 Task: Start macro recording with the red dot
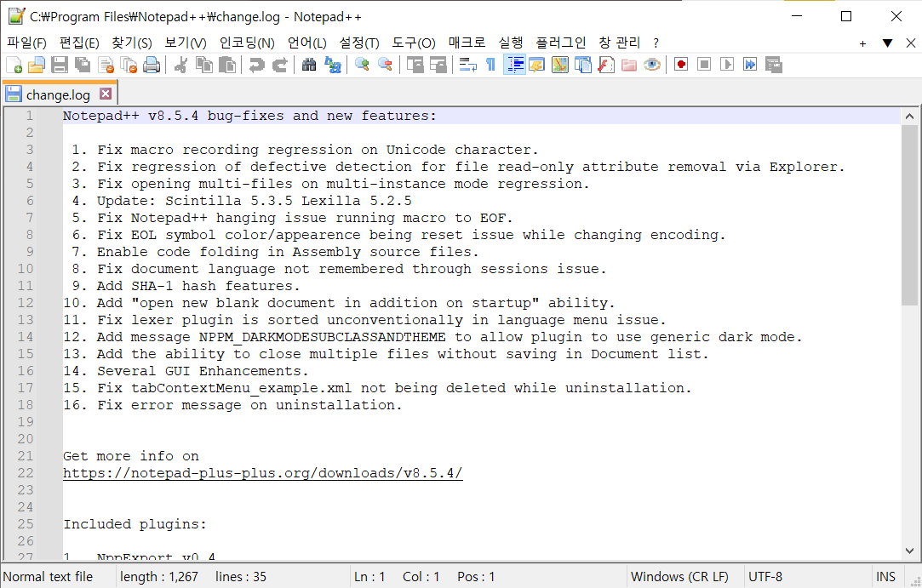click(681, 65)
